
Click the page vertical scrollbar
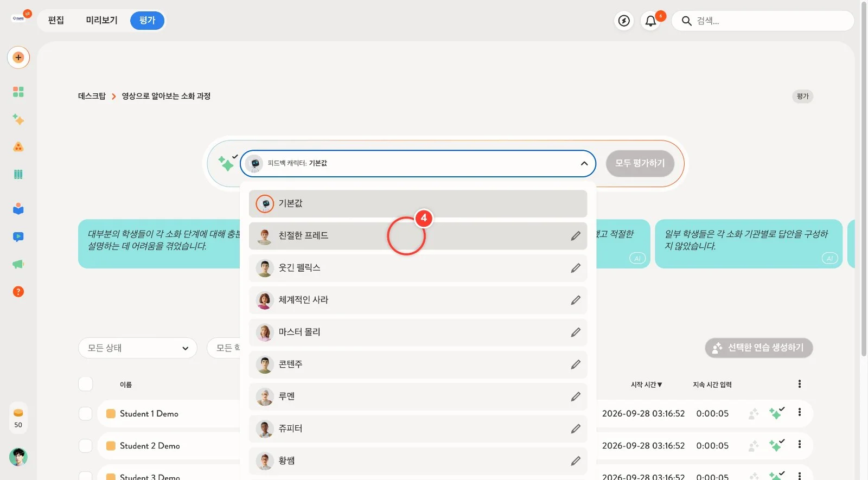[x=864, y=179]
